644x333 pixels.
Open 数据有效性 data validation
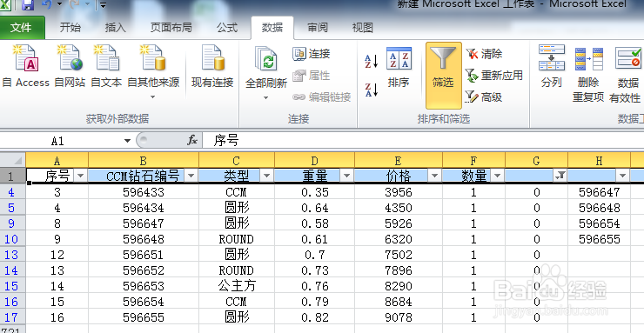[x=626, y=74]
